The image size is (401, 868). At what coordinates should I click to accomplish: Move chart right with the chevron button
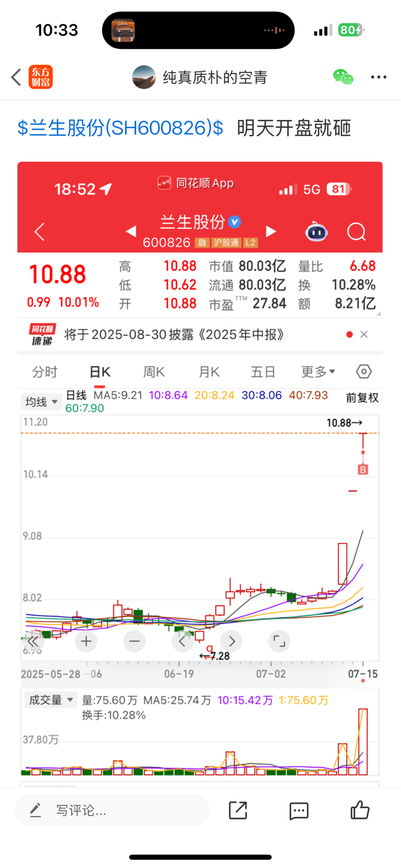coord(232,641)
